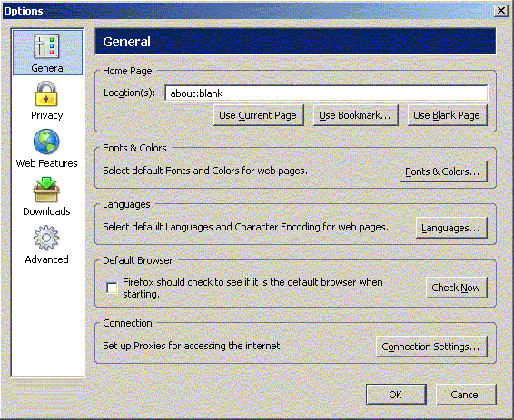Close the Options window with X
The width and height of the screenshot is (514, 420).
[x=501, y=11]
